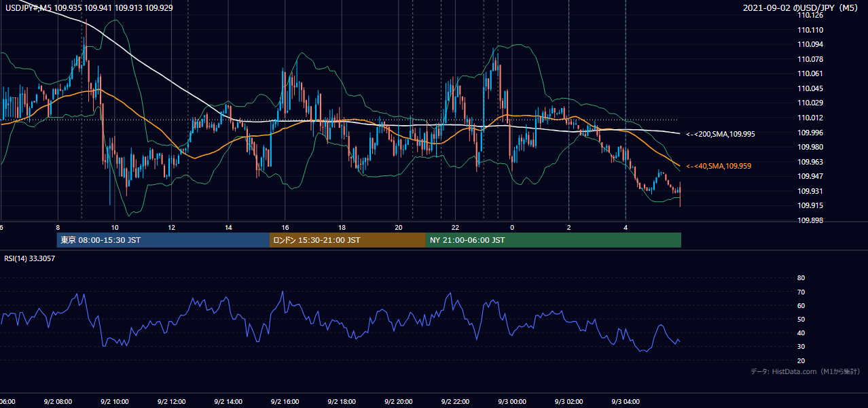868x408 pixels.
Task: Click the 109.898 price axis label
Action: 811,220
